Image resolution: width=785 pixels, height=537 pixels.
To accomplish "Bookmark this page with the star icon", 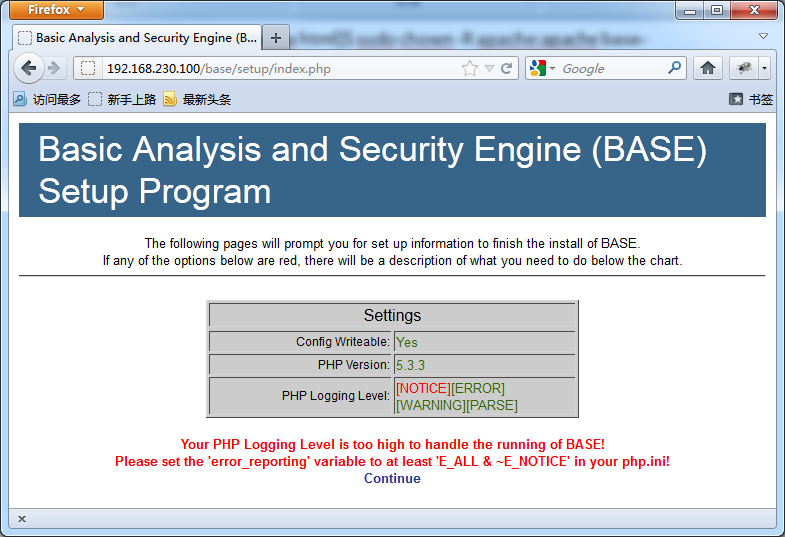I will click(x=470, y=68).
